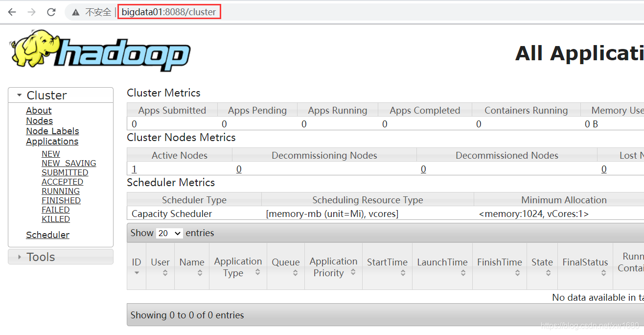This screenshot has width=644, height=335.
Task: Click the Containers Running column header
Action: tap(526, 110)
